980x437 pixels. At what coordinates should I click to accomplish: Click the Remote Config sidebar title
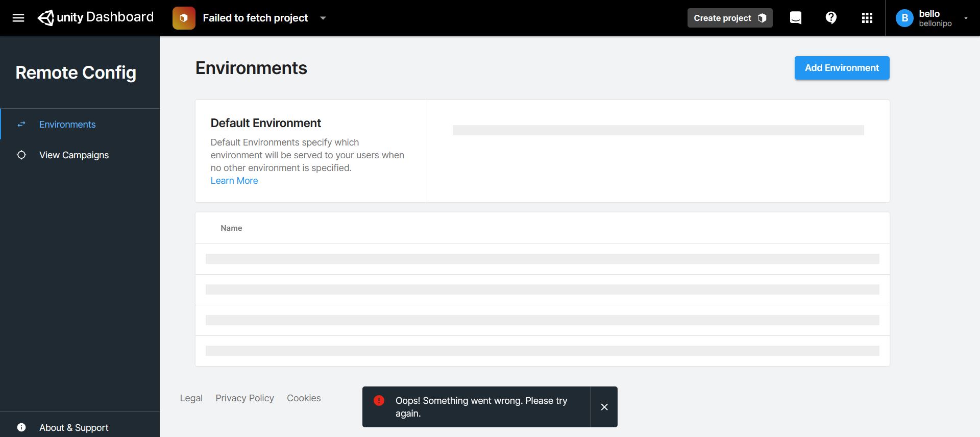coord(76,72)
